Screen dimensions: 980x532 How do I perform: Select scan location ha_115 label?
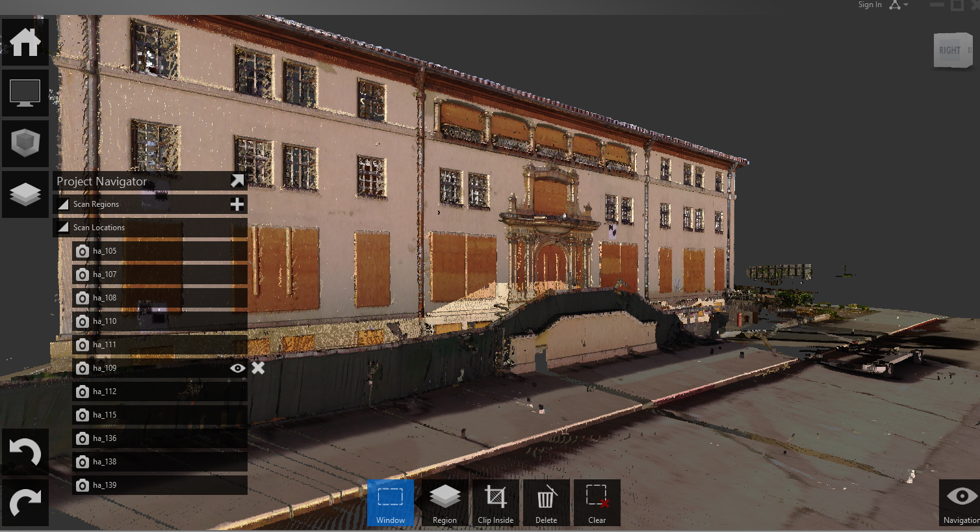[105, 415]
